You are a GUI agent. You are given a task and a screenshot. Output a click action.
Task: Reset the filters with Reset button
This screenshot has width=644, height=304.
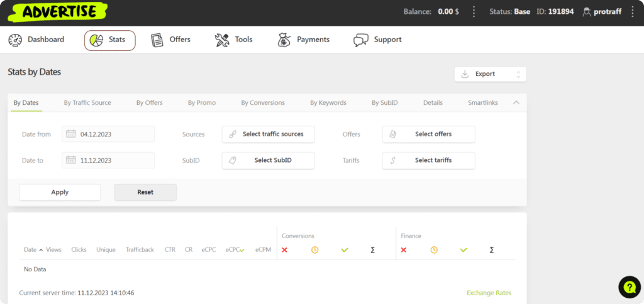(x=145, y=192)
